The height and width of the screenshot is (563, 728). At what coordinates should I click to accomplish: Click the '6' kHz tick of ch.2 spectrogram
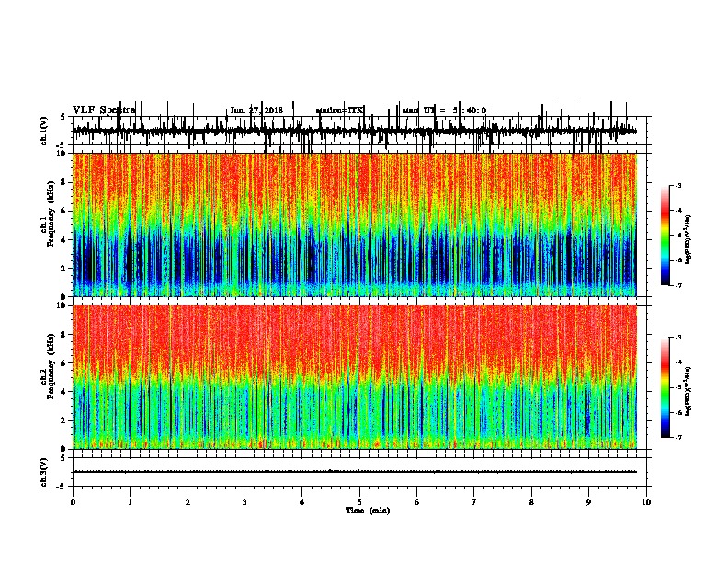(x=64, y=363)
